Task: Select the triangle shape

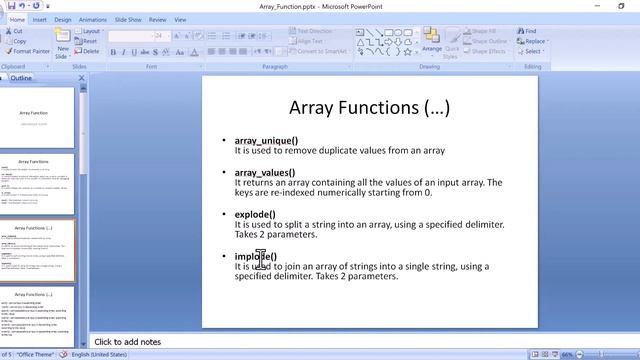Action: [x=360, y=42]
